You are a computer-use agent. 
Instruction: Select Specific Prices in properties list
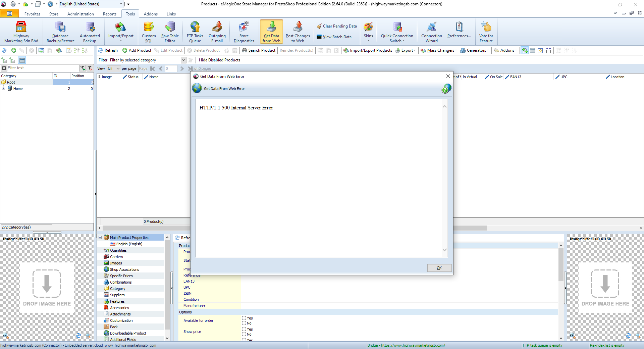click(121, 276)
